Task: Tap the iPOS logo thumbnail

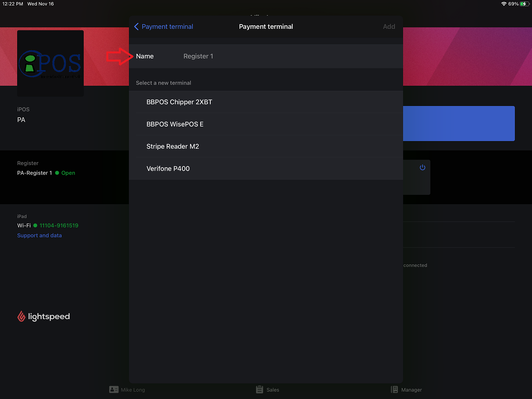Action: tap(50, 63)
